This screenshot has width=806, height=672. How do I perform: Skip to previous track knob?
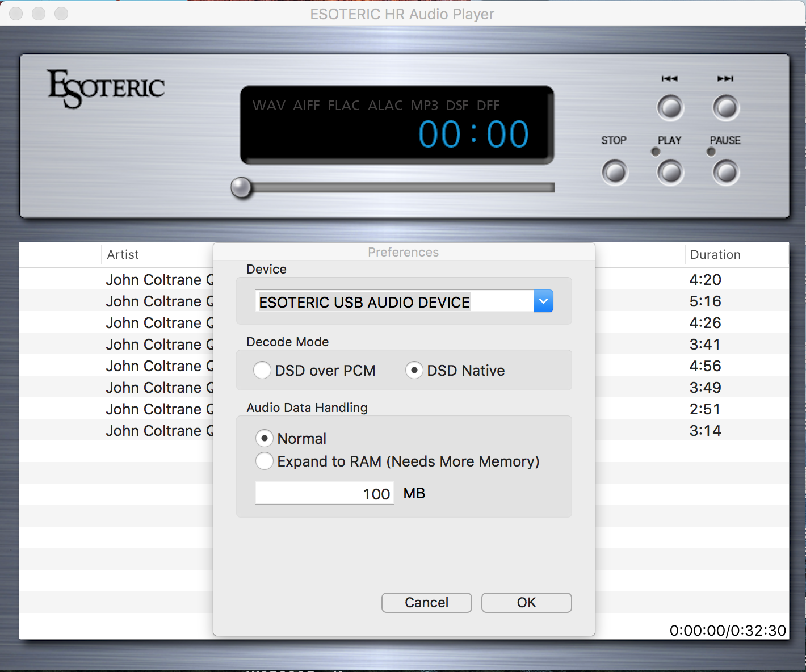pyautogui.click(x=670, y=108)
